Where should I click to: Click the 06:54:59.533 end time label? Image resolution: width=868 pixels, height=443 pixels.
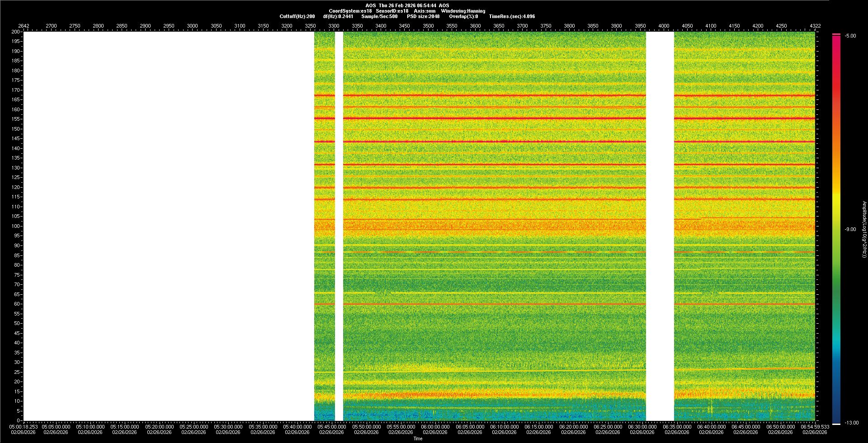coord(814,427)
